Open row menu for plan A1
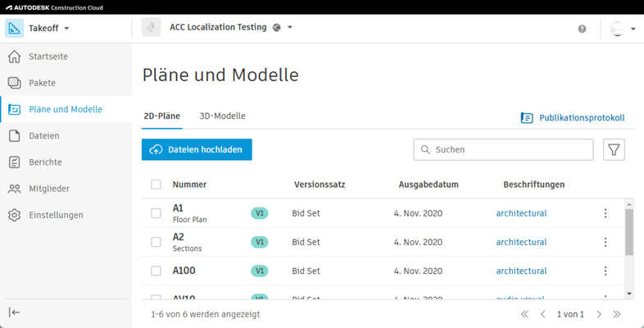 (605, 213)
